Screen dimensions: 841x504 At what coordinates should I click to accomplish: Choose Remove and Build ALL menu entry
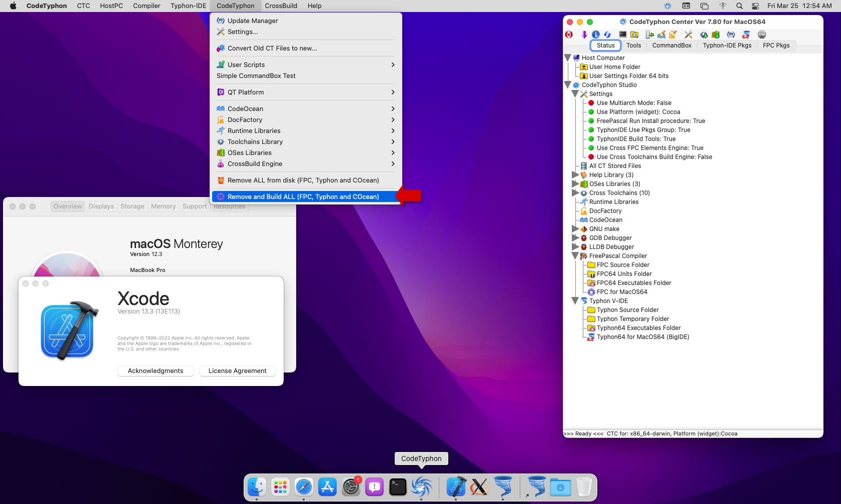(306, 196)
